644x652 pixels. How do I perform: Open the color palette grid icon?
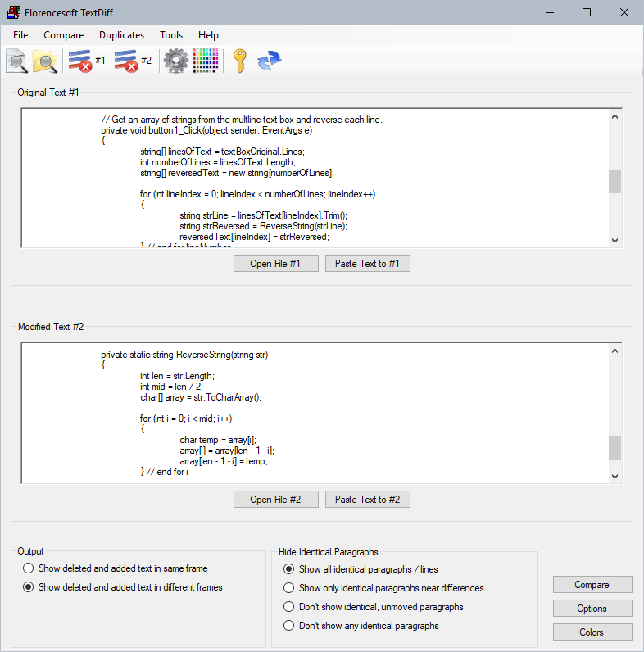206,61
